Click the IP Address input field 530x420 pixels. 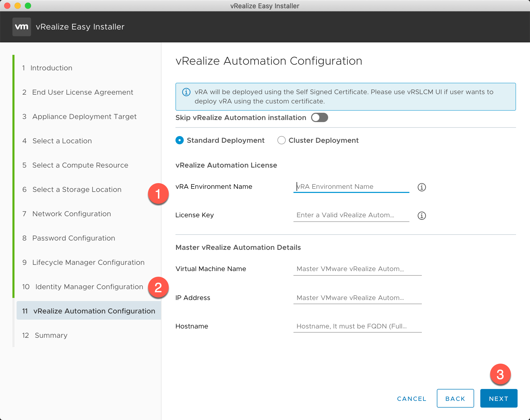358,298
